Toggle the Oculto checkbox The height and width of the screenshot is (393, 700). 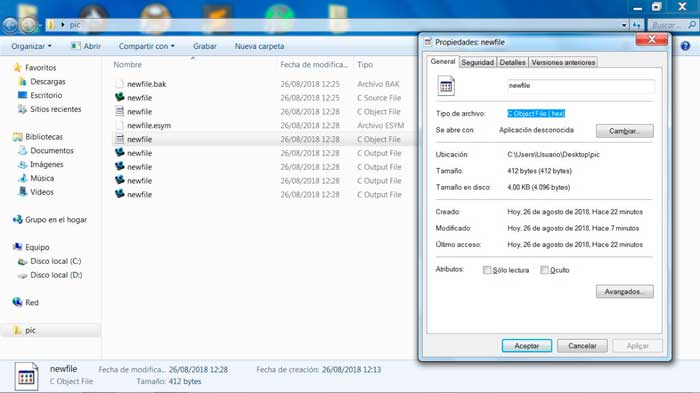pyautogui.click(x=544, y=270)
